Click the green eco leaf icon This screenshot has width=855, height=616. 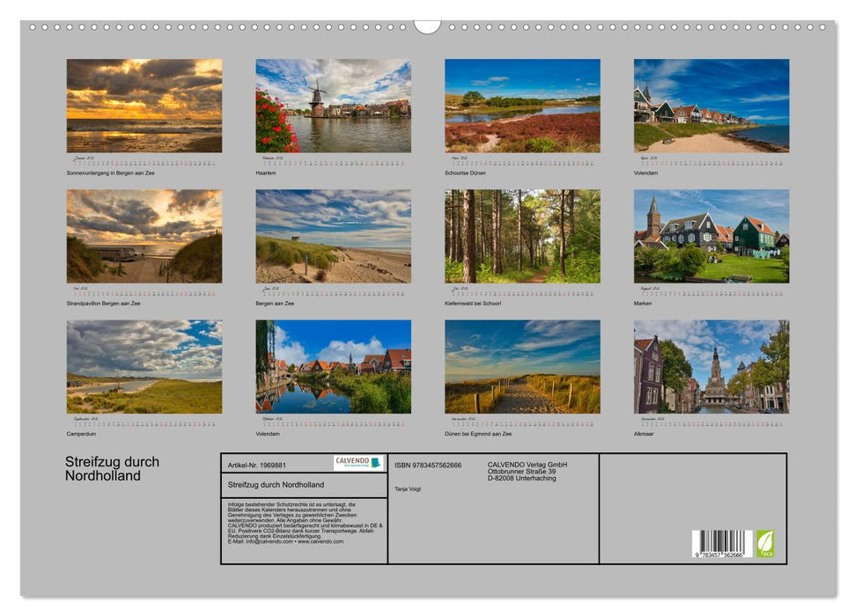point(765,543)
